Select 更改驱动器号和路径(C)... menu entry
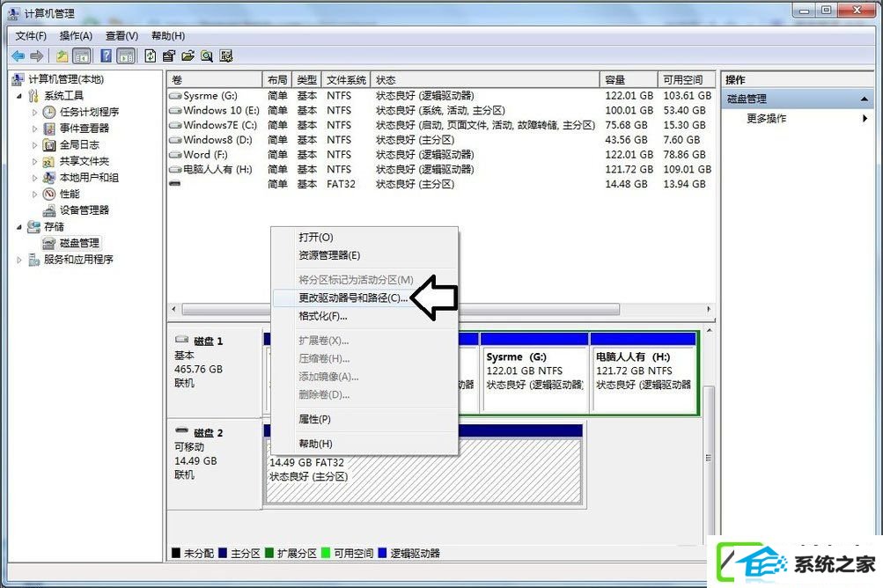 pyautogui.click(x=364, y=298)
